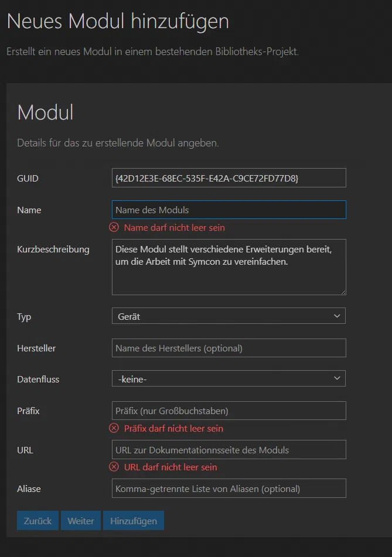Click the 'Datenfluss' label
This screenshot has height=557, width=392.
(x=38, y=380)
